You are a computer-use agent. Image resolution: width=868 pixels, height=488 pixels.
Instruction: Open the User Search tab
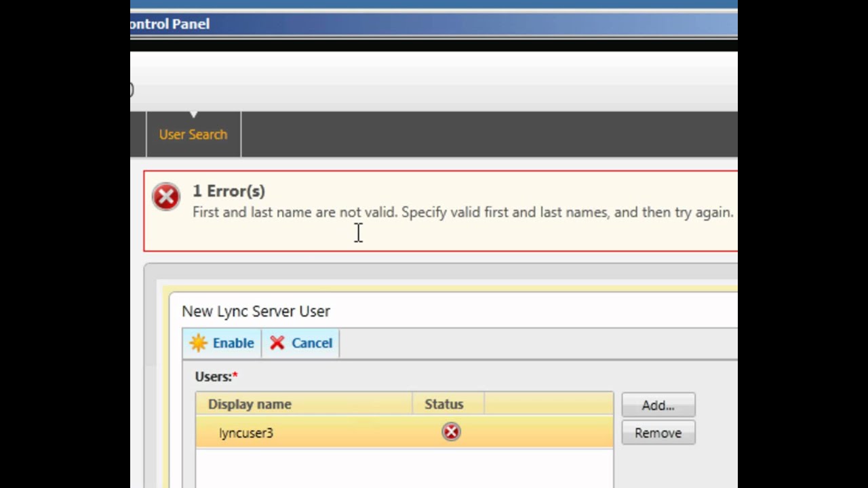tap(193, 134)
